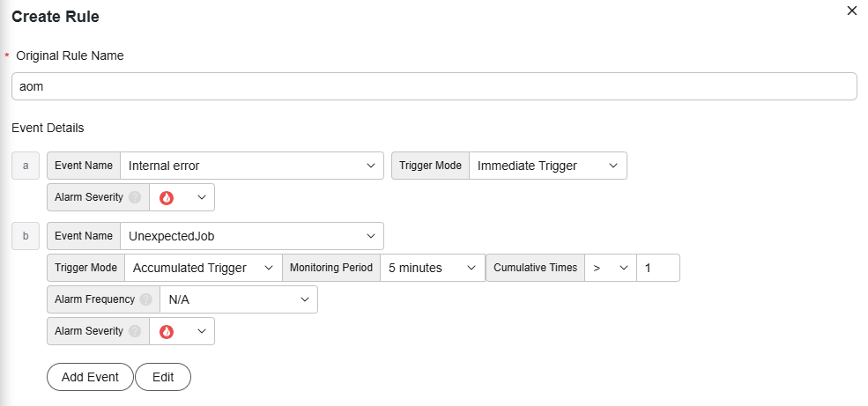Click the help icon next to Alarm Frequency

(145, 299)
